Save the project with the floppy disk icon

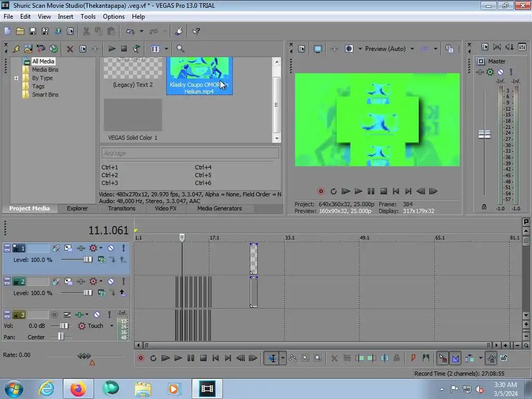(33, 31)
